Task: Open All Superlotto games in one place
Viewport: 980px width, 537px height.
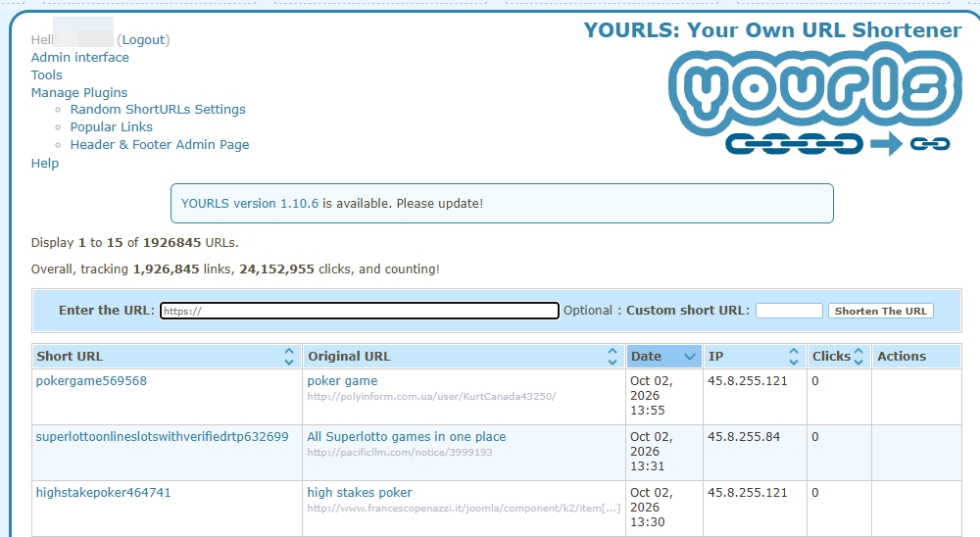Action: (407, 436)
